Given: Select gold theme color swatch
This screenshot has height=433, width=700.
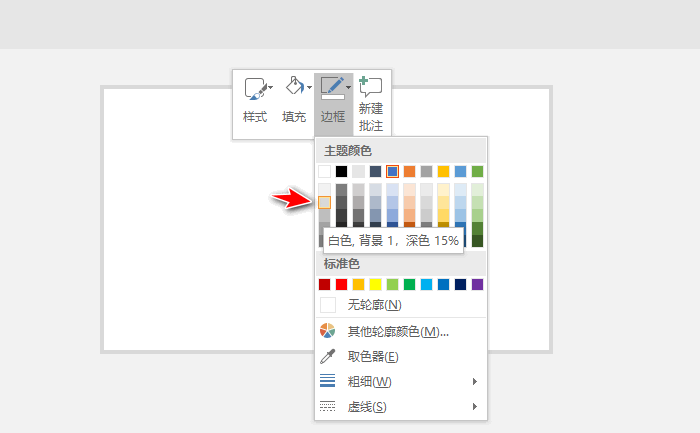Looking at the screenshot, I should click(443, 171).
